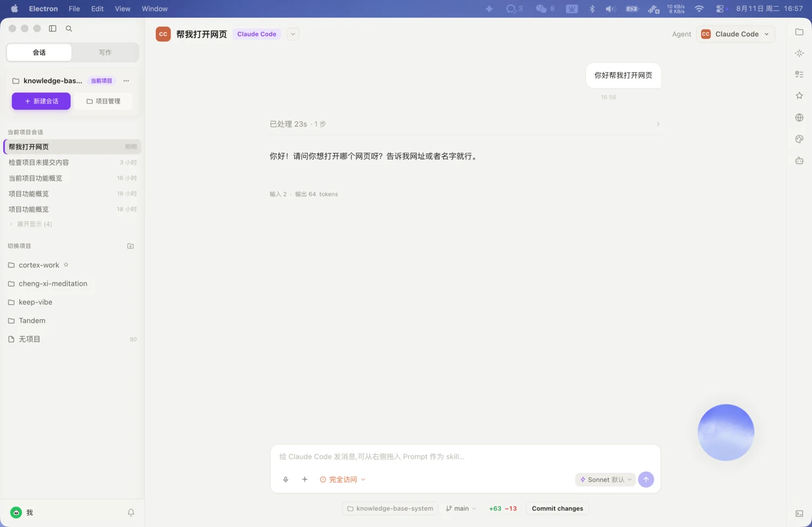This screenshot has height=527, width=812.
Task: Open the 完全访问 permission dropdown
Action: pos(343,479)
